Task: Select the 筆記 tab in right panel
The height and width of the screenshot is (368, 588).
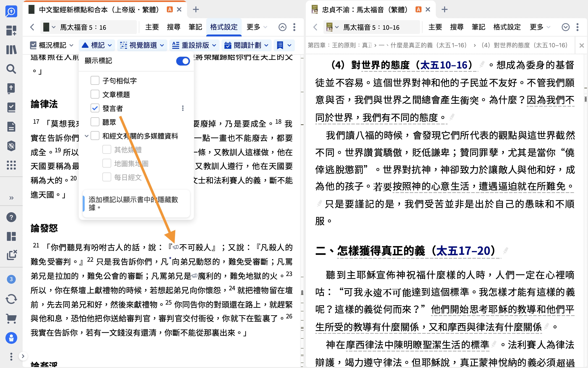Action: 478,27
